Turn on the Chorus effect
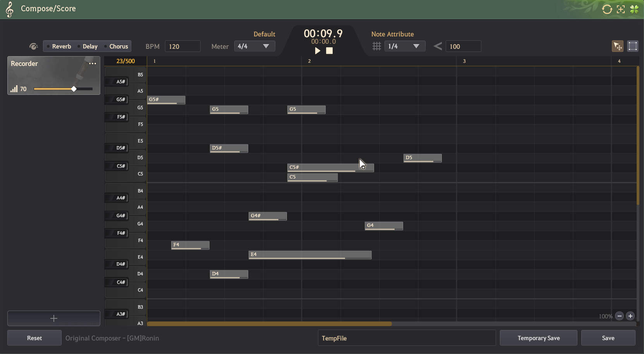Screen dimensions: 644x354 [116, 46]
